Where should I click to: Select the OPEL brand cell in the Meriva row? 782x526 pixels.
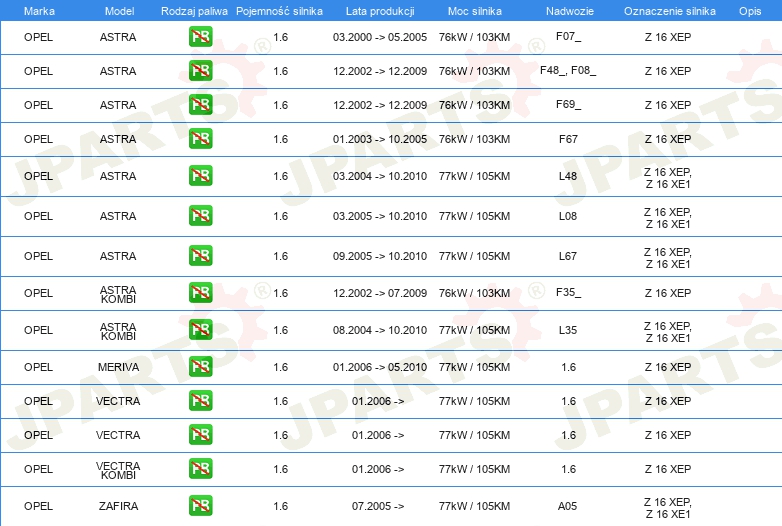click(x=38, y=367)
